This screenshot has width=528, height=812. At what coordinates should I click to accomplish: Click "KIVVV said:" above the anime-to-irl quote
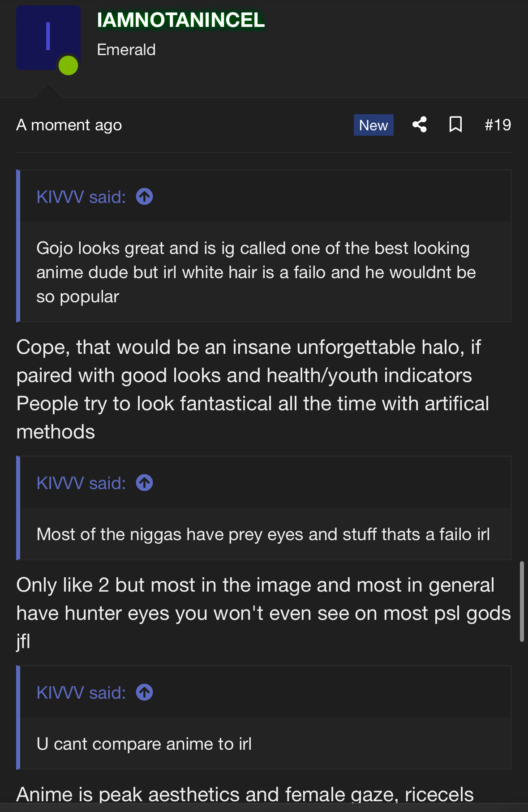[x=81, y=693]
